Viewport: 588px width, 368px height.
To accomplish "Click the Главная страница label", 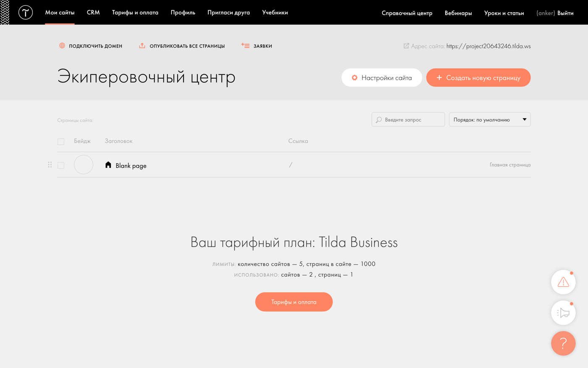I will [x=510, y=165].
